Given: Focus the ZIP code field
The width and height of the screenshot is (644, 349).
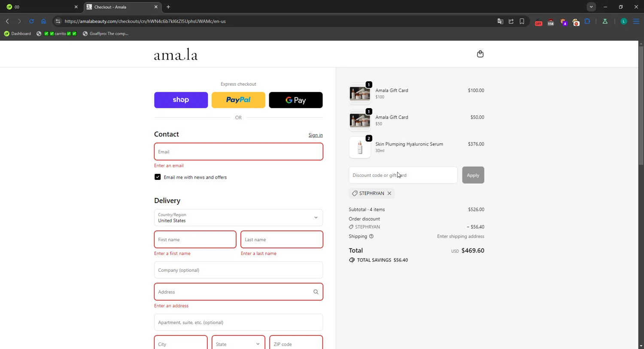Looking at the screenshot, I should 296,344.
